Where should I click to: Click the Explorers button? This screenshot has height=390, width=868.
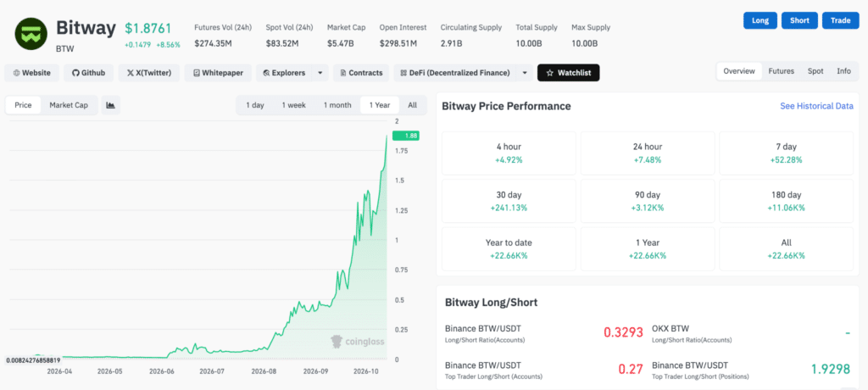pyautogui.click(x=284, y=73)
